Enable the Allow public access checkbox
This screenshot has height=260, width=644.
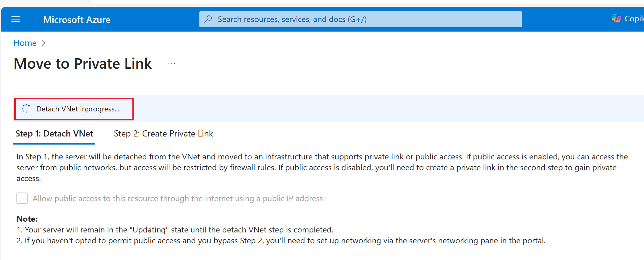click(22, 198)
